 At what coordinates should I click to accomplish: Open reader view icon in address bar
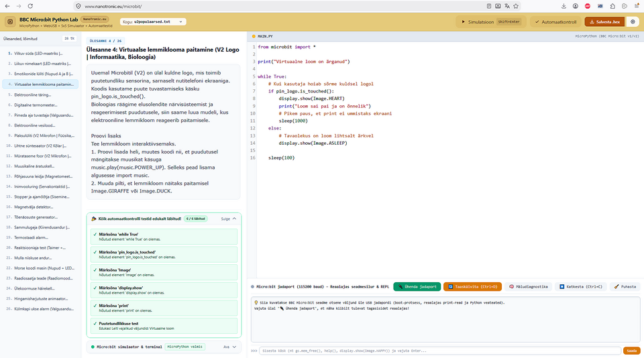click(x=489, y=6)
